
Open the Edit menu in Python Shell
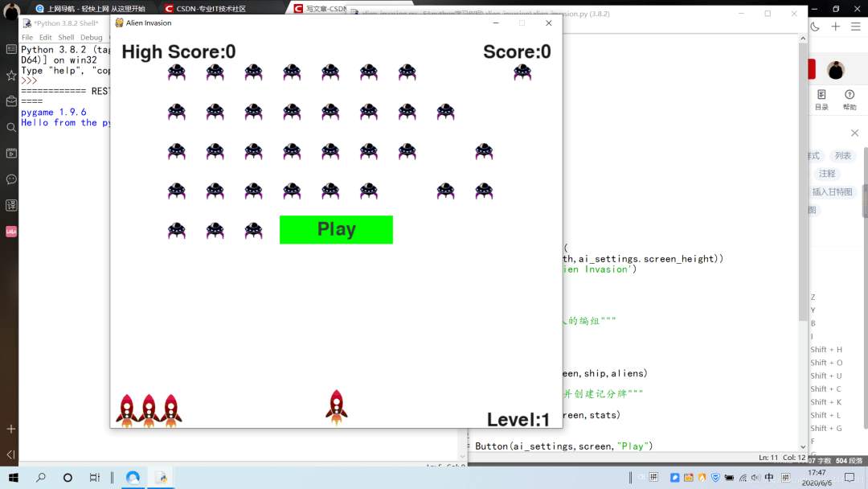pos(45,37)
